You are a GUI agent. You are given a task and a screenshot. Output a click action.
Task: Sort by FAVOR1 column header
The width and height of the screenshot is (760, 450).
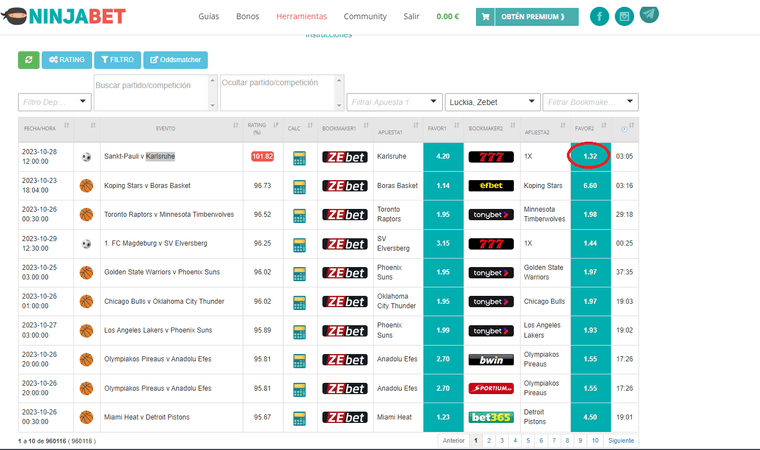click(x=443, y=129)
